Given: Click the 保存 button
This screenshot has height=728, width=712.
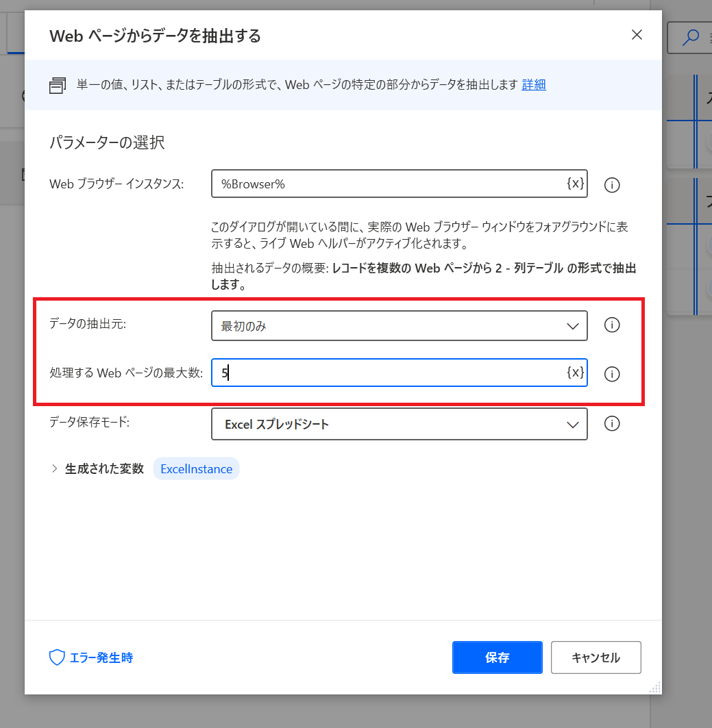Looking at the screenshot, I should click(x=497, y=657).
